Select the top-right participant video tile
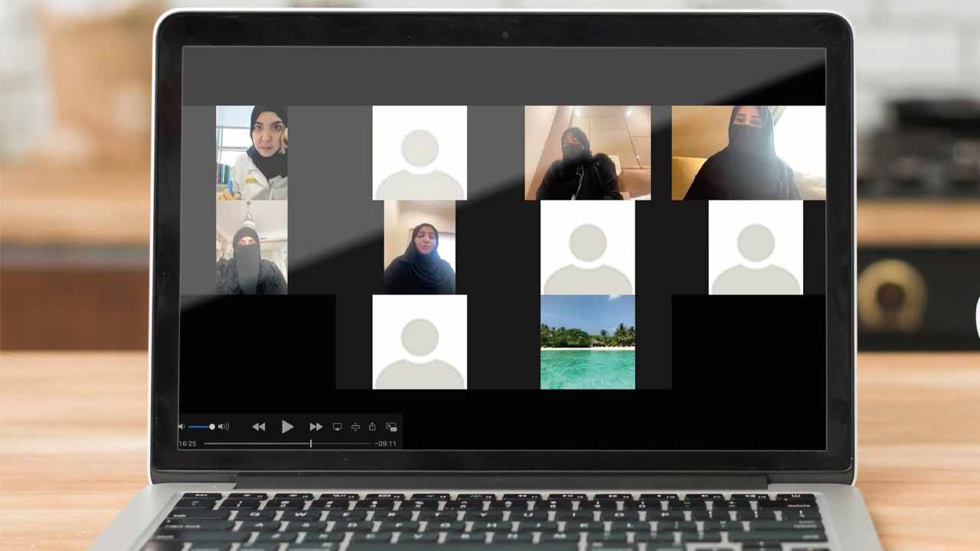Viewport: 980px width, 551px height. 748,152
